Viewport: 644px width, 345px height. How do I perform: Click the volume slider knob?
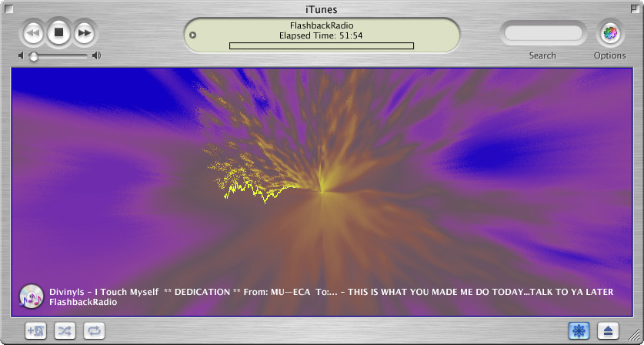(x=34, y=56)
